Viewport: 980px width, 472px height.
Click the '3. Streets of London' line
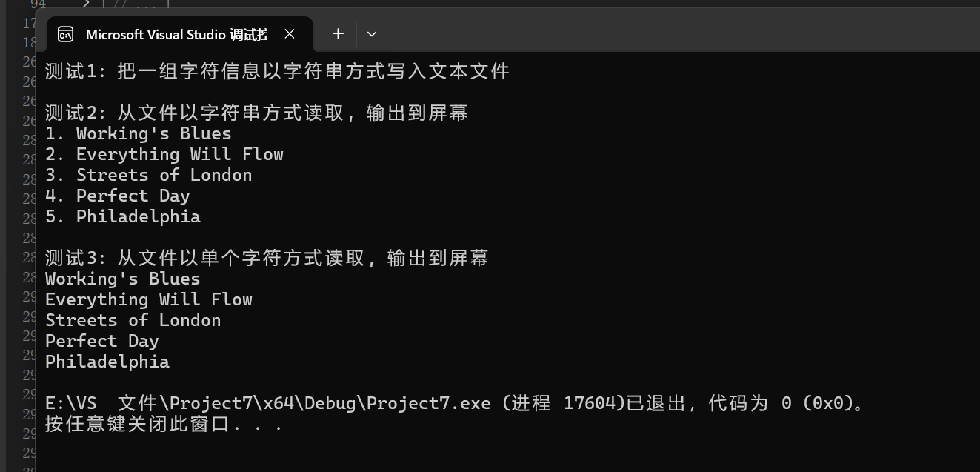tap(148, 175)
